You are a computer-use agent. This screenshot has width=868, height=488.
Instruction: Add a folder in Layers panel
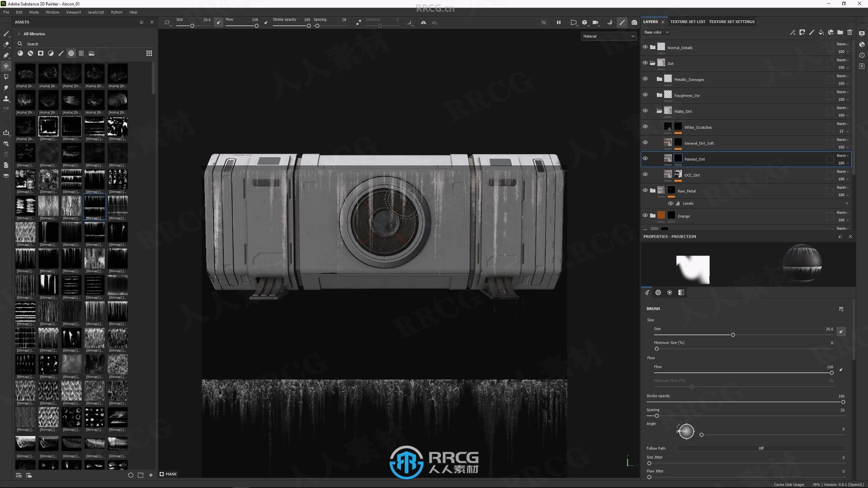(840, 33)
